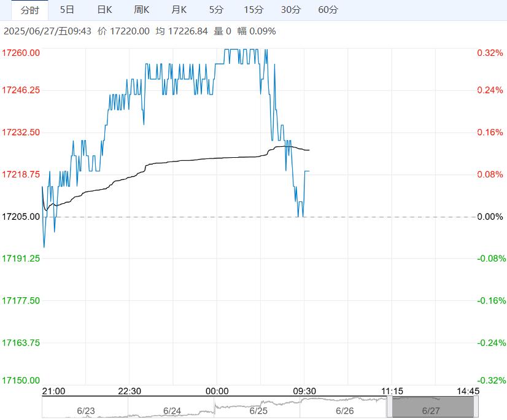Switch to the 分时 tab
The image size is (507, 420).
(x=29, y=10)
